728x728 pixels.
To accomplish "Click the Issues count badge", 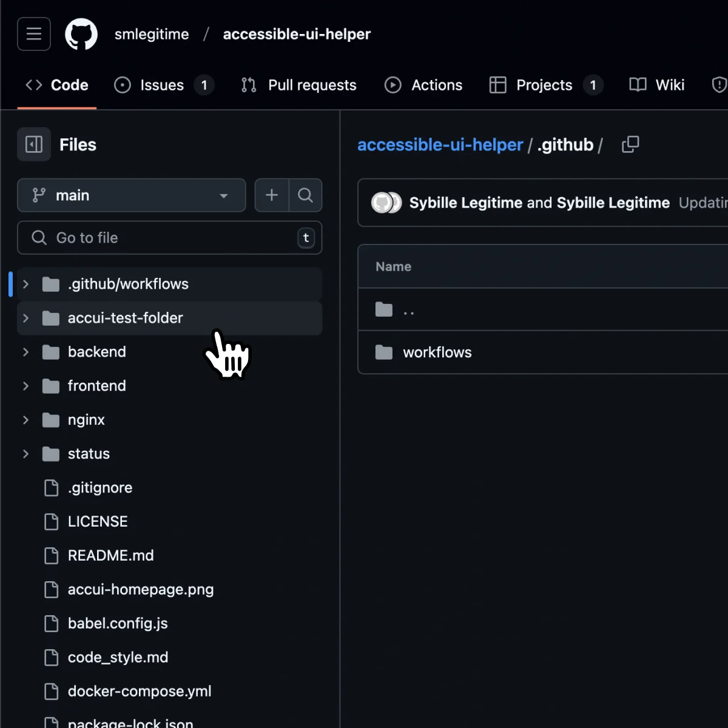I will (x=204, y=85).
